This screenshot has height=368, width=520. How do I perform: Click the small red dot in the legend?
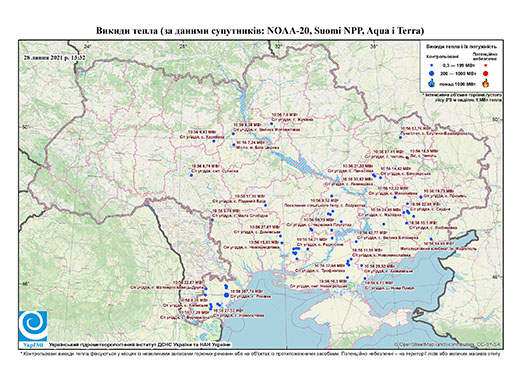click(486, 66)
